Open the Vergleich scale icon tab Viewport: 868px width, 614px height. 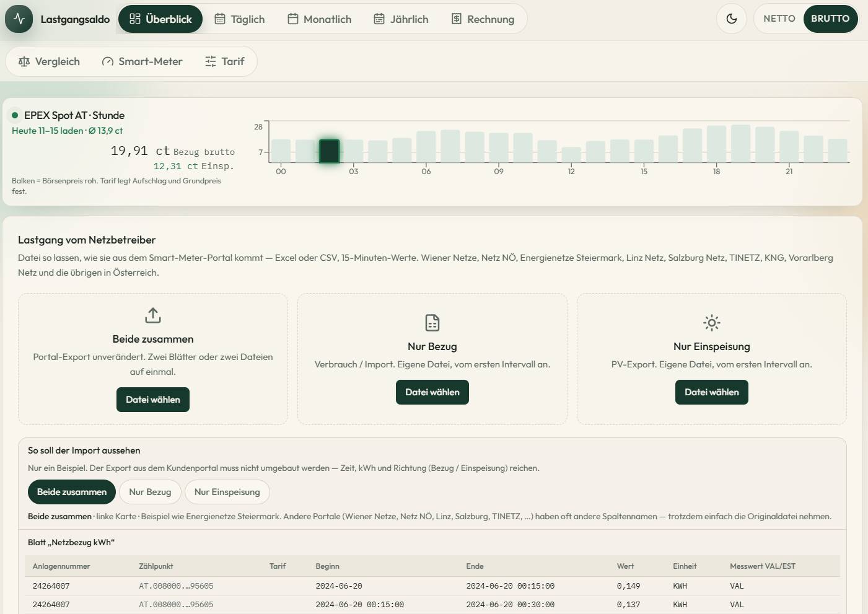point(24,61)
